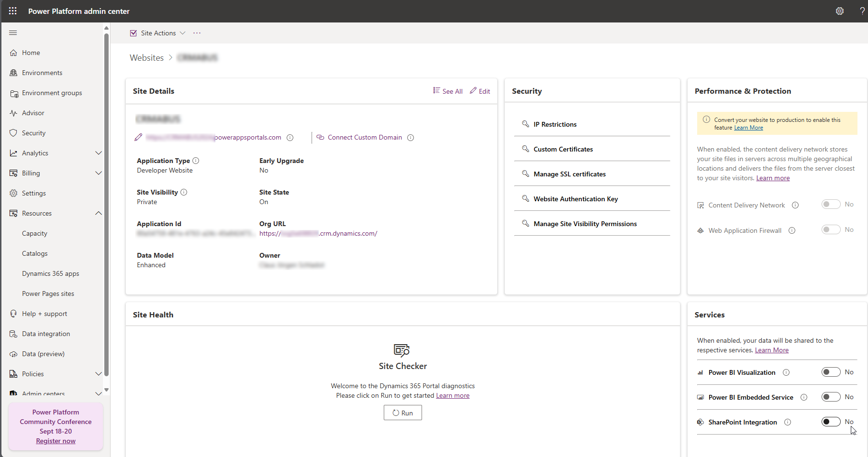Viewport: 868px width, 457px height.
Task: Click the Site Checker diagnostics icon
Action: pyautogui.click(x=402, y=350)
